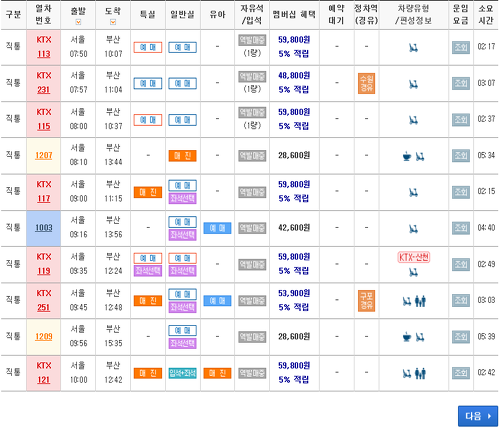Click the dining car icon for train 1209
This screenshot has width=500, height=428.
point(407,337)
